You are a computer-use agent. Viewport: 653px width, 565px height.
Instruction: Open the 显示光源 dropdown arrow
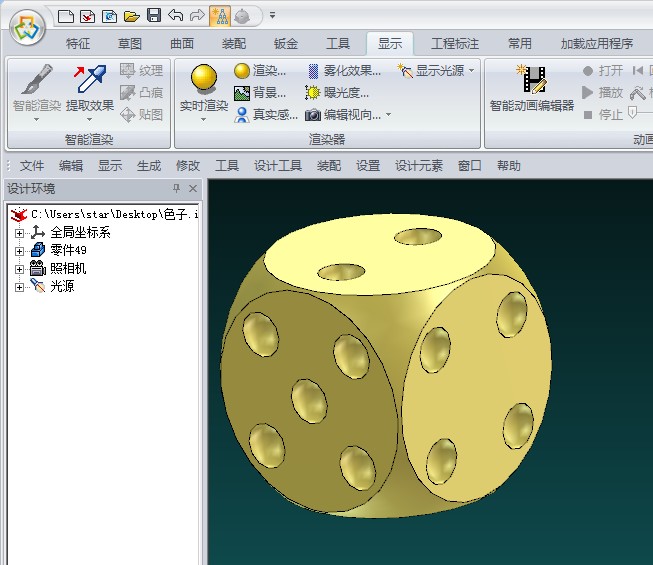pos(471,71)
